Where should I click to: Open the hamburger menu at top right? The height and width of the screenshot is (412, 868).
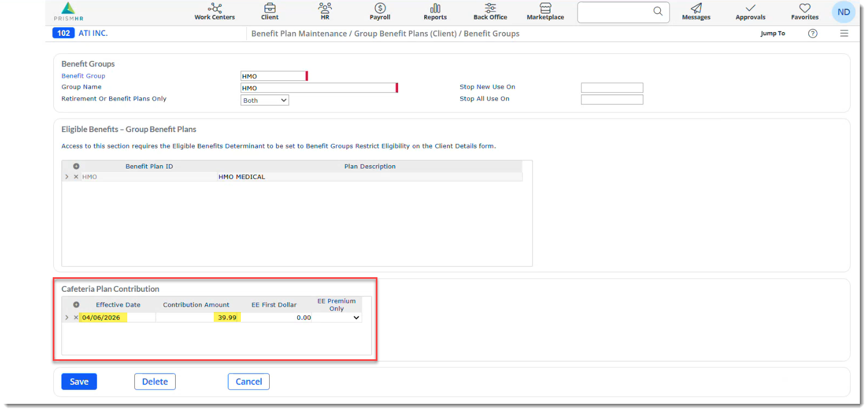844,34
